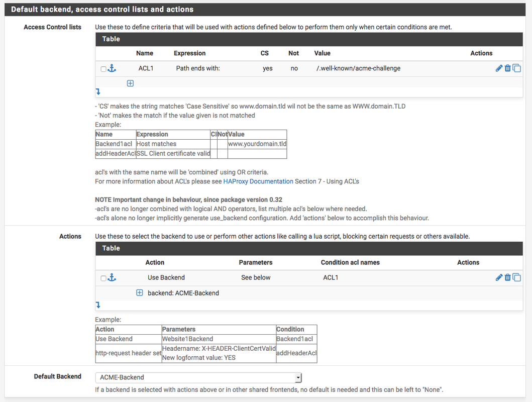Image resolution: width=532 pixels, height=402 pixels.
Task: Click the 'no' Not value for ACL1
Action: point(294,68)
